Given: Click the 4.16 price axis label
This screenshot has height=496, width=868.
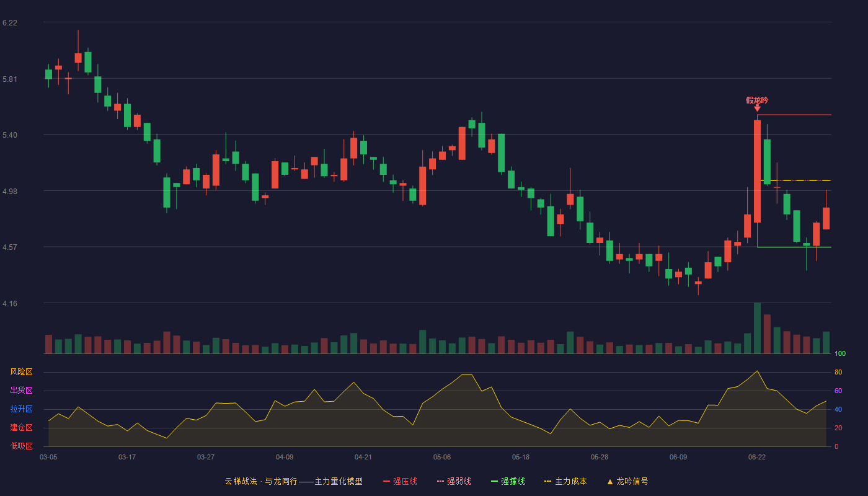Looking at the screenshot, I should click(10, 303).
